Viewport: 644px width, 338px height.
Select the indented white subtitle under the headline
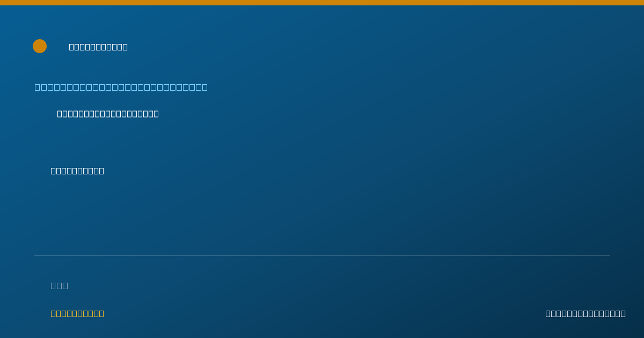pos(108,114)
